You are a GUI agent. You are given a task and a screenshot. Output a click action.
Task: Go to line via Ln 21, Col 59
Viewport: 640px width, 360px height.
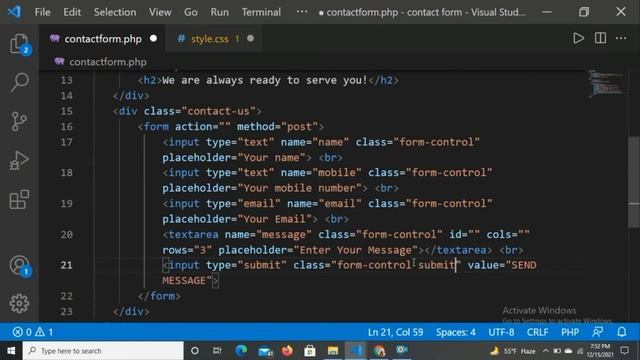tap(395, 332)
